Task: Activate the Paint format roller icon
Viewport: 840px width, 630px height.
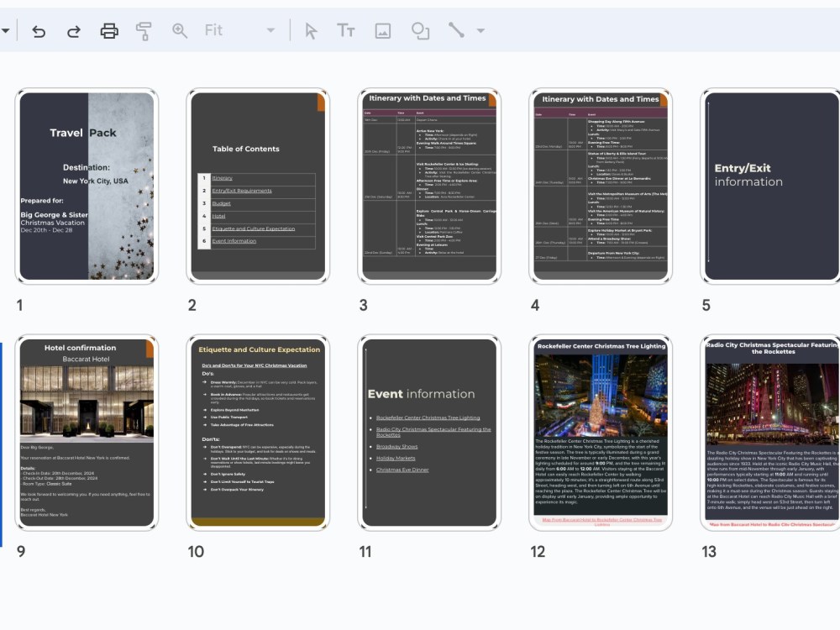Action: [x=144, y=31]
